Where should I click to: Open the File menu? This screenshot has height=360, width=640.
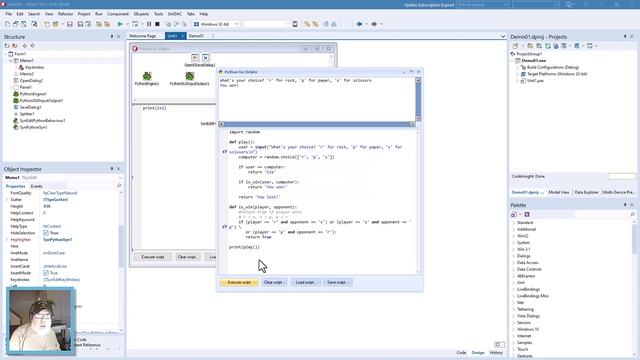point(9,14)
